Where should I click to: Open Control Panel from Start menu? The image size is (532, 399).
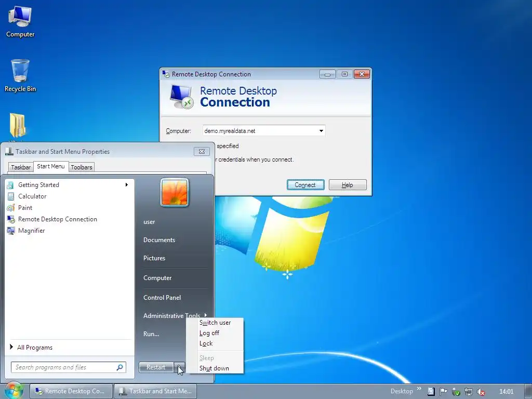[162, 298]
